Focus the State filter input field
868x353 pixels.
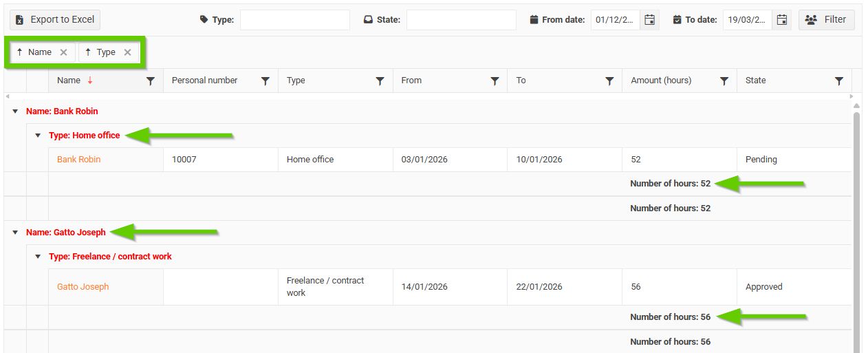point(461,20)
